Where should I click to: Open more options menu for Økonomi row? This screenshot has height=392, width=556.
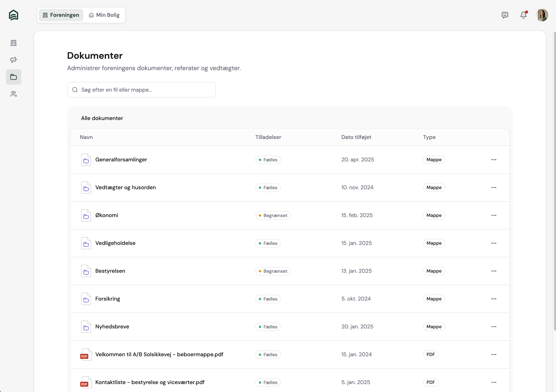pos(494,215)
